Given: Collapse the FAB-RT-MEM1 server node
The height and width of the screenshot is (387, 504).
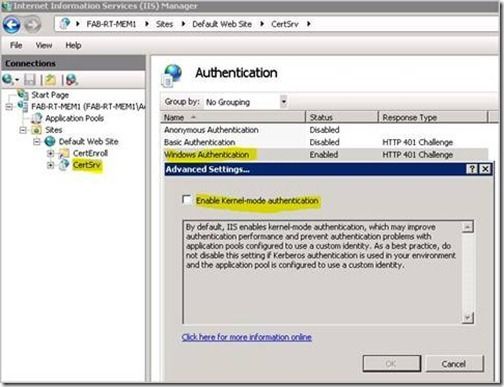Looking at the screenshot, I should 9,107.
